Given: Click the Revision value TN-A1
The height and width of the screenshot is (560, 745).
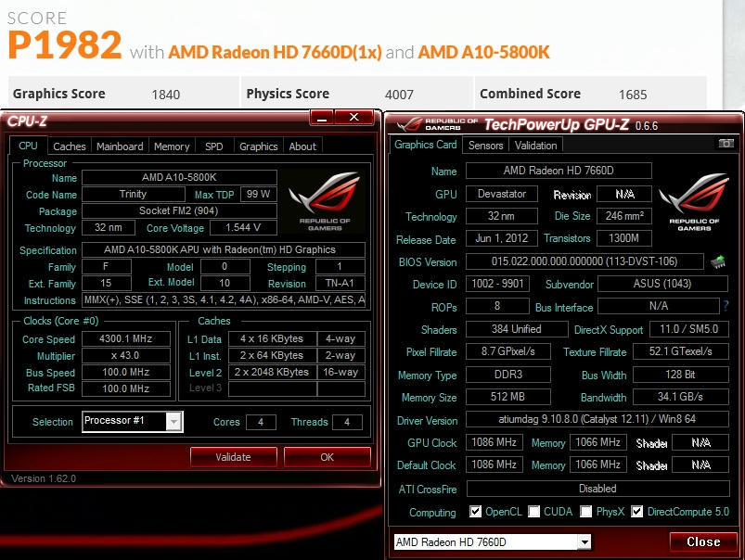Looking at the screenshot, I should click(x=340, y=284).
